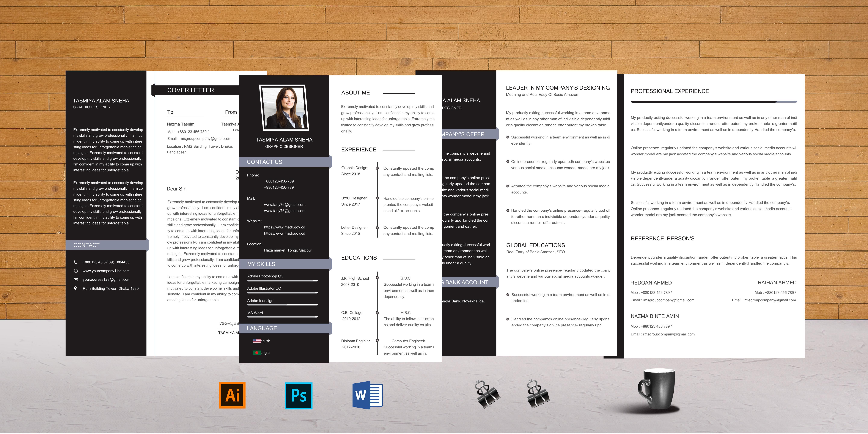
Task: Click the globe icon beside www.yourcompany1.bd.com
Action: click(x=76, y=271)
